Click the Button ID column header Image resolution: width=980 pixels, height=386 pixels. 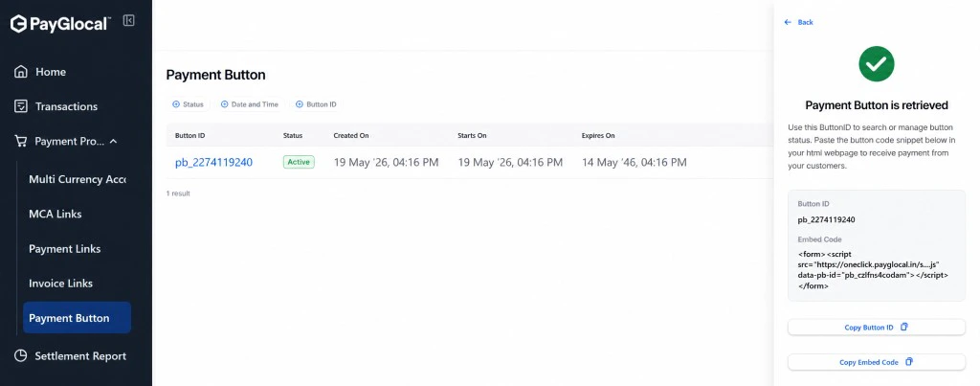(190, 135)
